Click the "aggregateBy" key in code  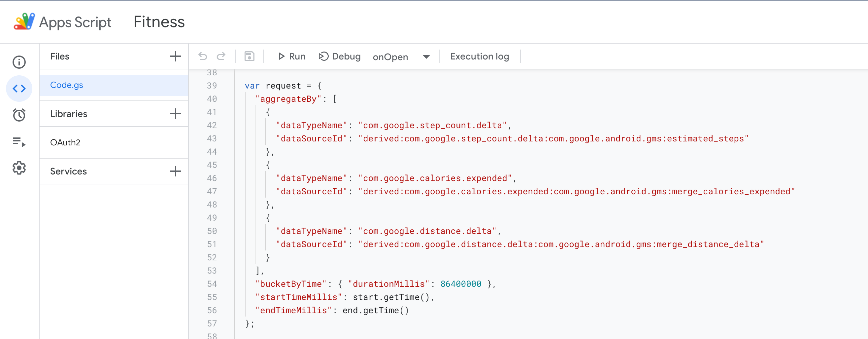pyautogui.click(x=288, y=99)
